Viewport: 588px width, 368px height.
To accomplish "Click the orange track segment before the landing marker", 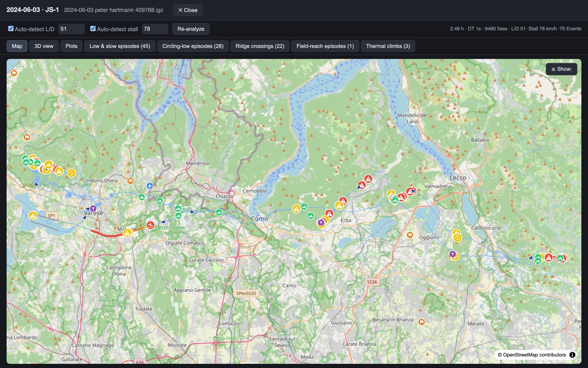I will pyautogui.click(x=138, y=229).
